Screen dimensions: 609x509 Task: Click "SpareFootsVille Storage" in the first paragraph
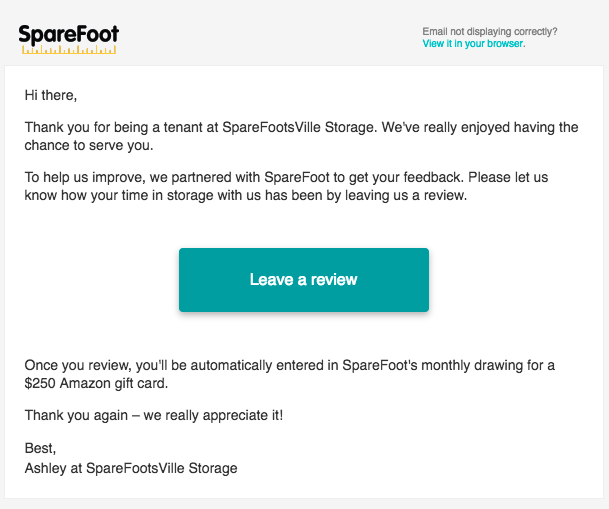click(299, 127)
